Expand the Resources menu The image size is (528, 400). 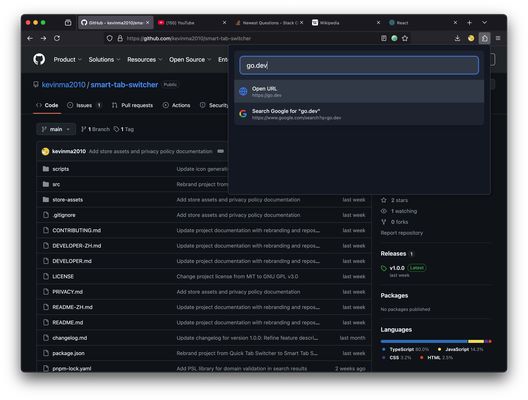(145, 60)
